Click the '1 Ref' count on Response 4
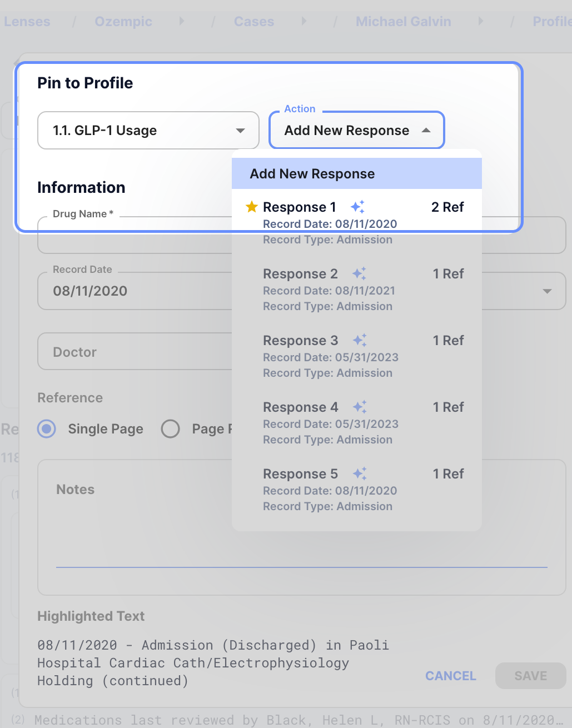The width and height of the screenshot is (572, 728). pyautogui.click(x=449, y=407)
